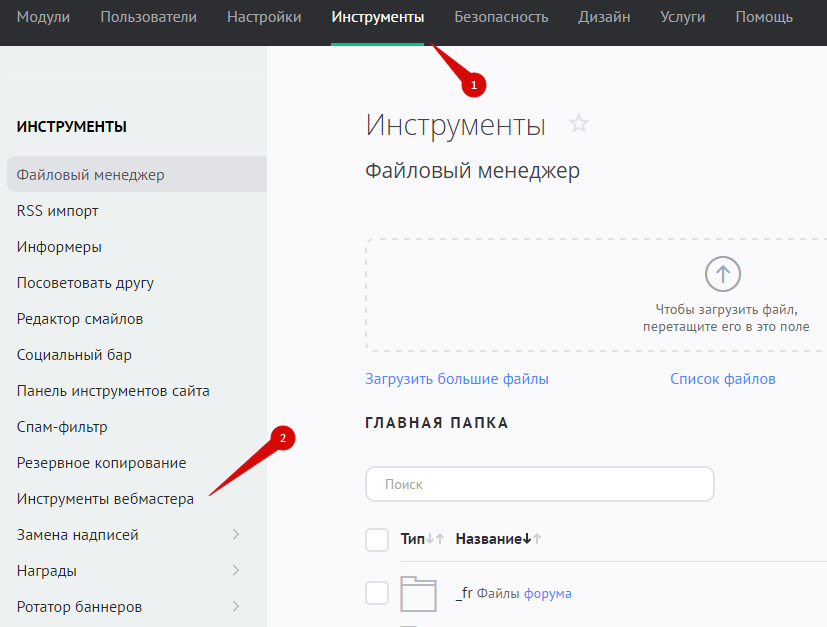
Task: Expand the Ротатор баннеров submenu
Action: 236,607
